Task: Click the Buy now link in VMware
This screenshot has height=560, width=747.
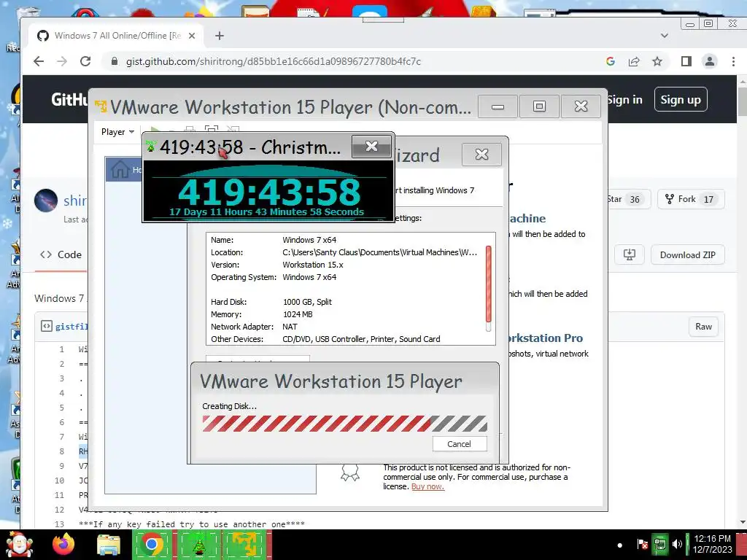Action: (427, 486)
